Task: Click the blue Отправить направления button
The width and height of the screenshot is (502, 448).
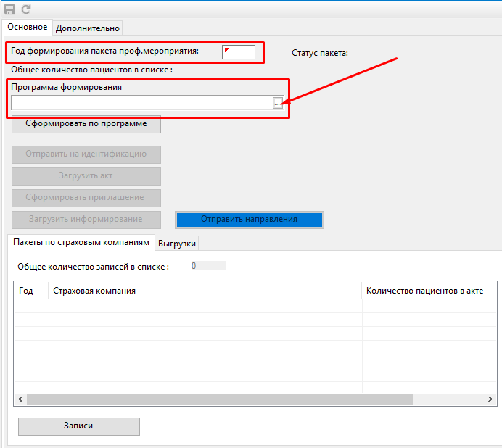Action: coord(249,219)
